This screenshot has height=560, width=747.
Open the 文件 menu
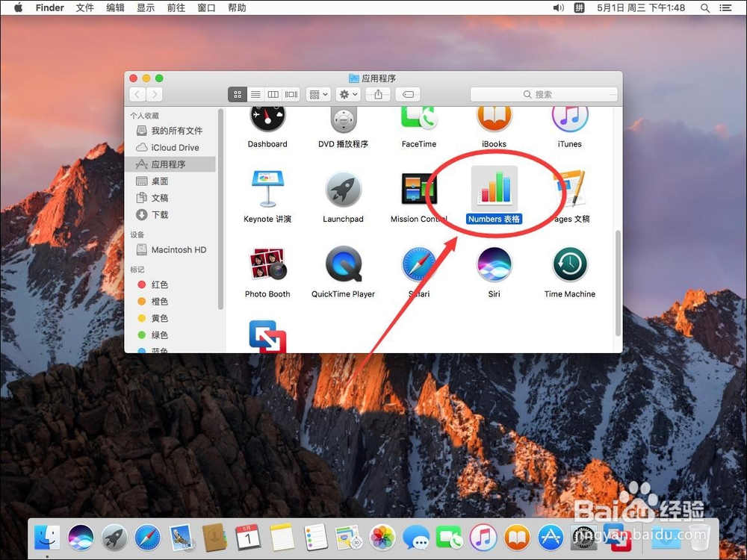(x=85, y=7)
